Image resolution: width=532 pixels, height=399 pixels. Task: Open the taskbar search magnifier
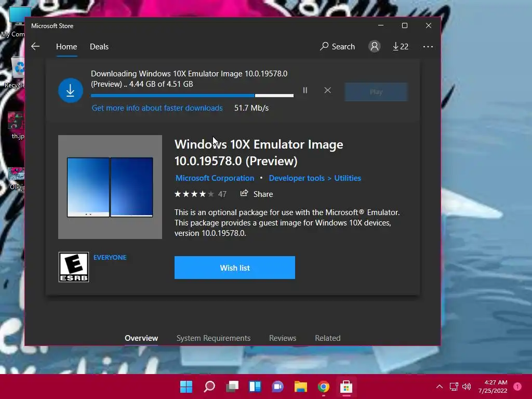pyautogui.click(x=209, y=387)
